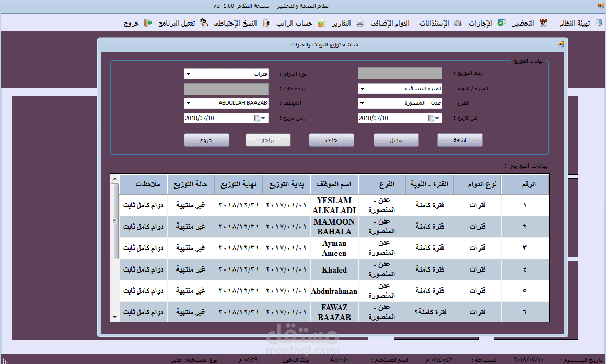Click Admin username in status bar
Screen dimensions: 606x364
340,360
